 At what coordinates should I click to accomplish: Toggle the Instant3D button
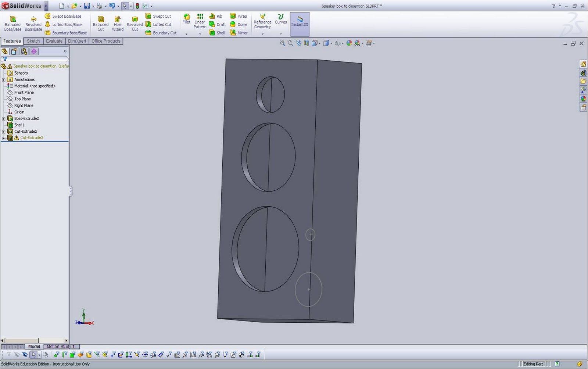coord(300,24)
